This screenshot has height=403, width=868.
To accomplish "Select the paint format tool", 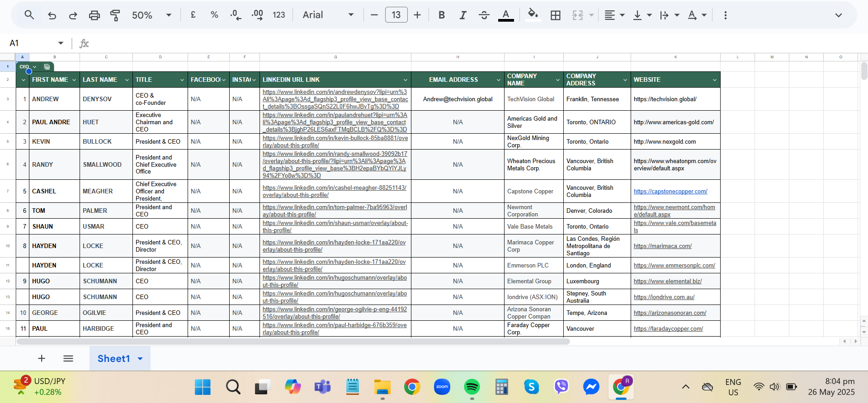I will [x=115, y=15].
